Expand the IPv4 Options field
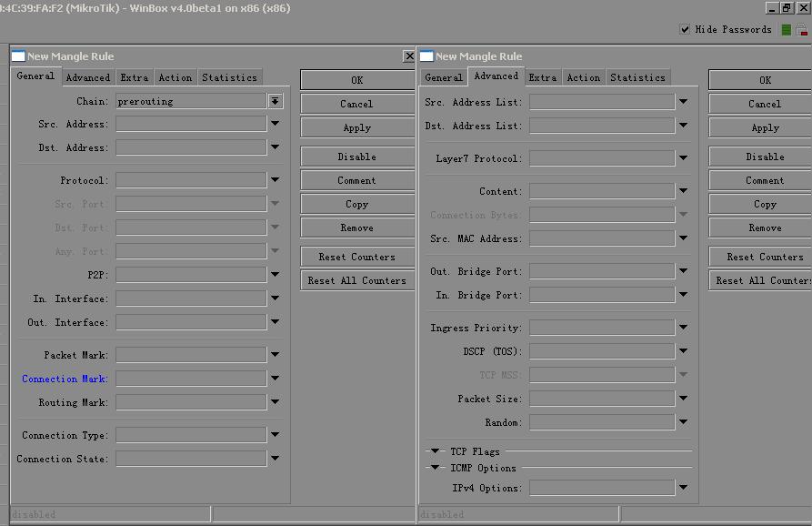812x526 pixels. (684, 487)
